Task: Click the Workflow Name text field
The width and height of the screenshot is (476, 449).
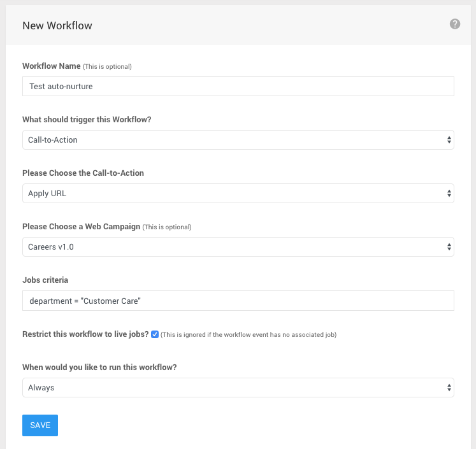Action: (x=238, y=87)
